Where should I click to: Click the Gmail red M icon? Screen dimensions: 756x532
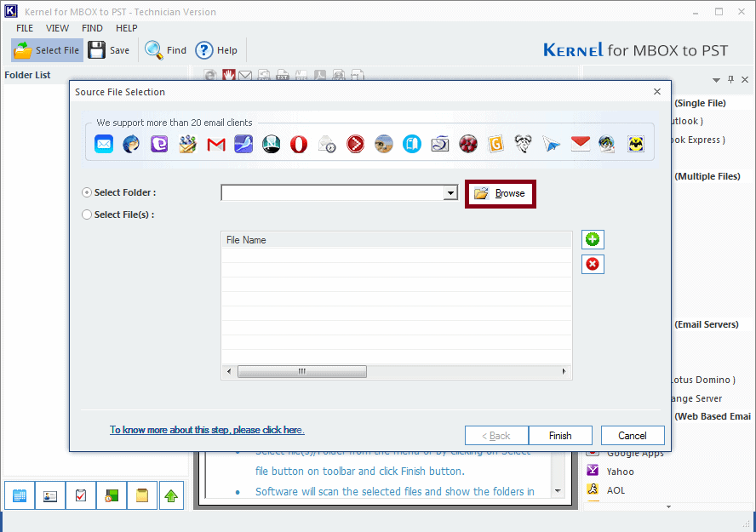point(216,144)
